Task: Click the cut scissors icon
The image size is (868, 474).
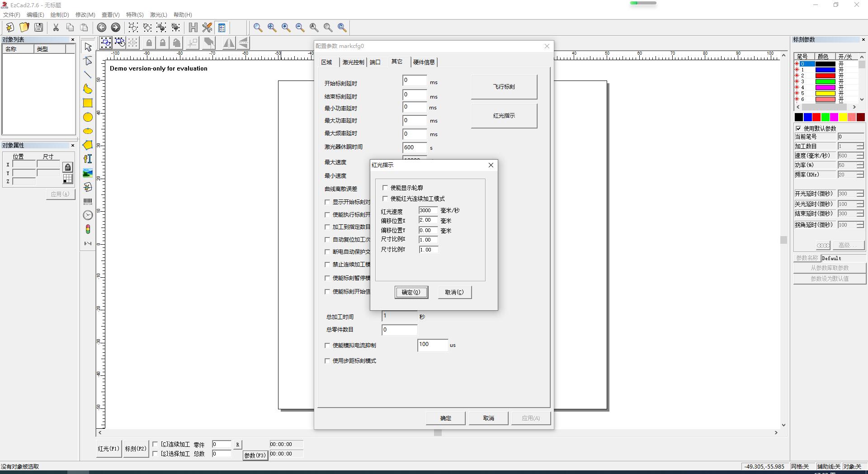Action: (x=56, y=28)
